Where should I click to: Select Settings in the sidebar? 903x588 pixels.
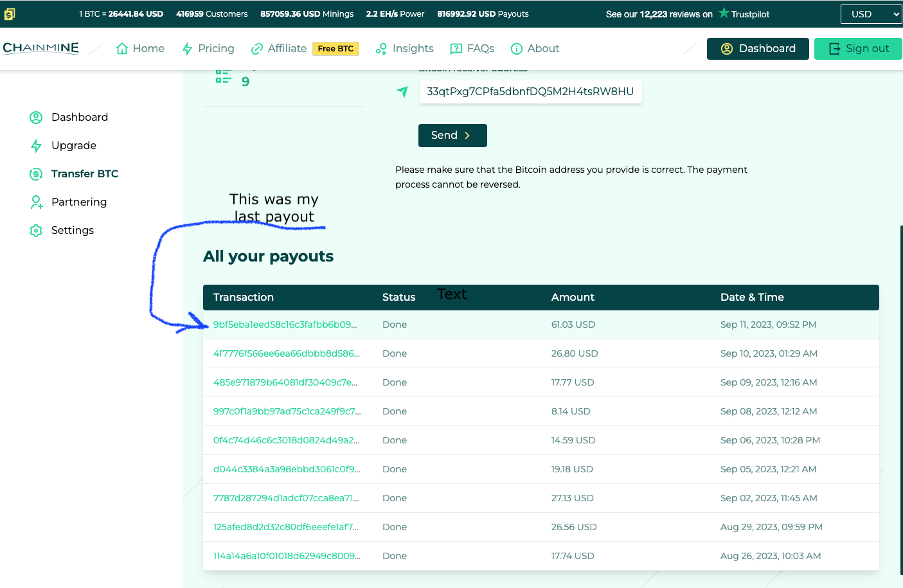[62, 231]
